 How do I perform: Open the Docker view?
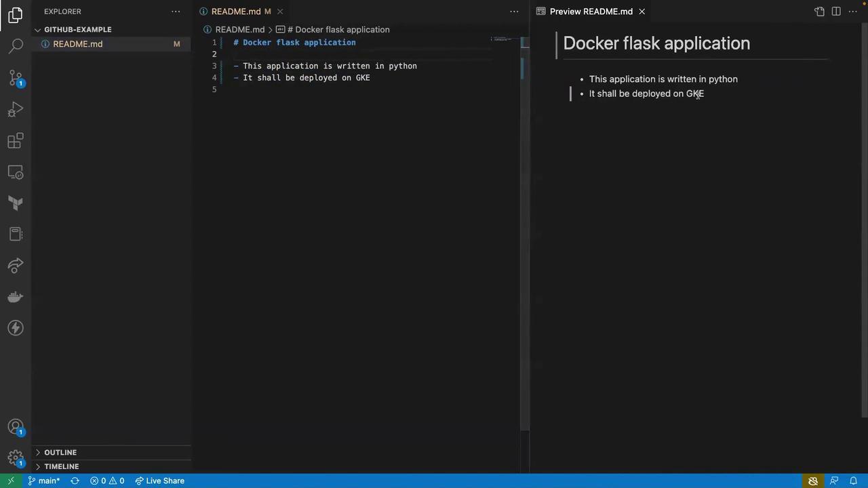(16, 297)
